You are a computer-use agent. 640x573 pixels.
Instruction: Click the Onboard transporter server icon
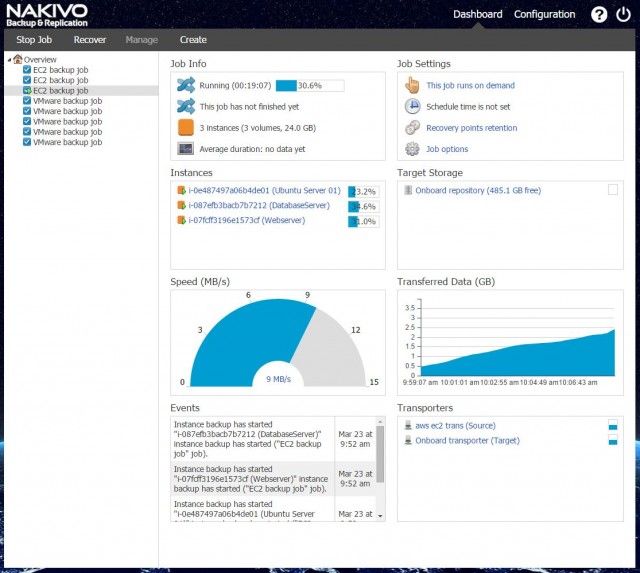point(408,440)
